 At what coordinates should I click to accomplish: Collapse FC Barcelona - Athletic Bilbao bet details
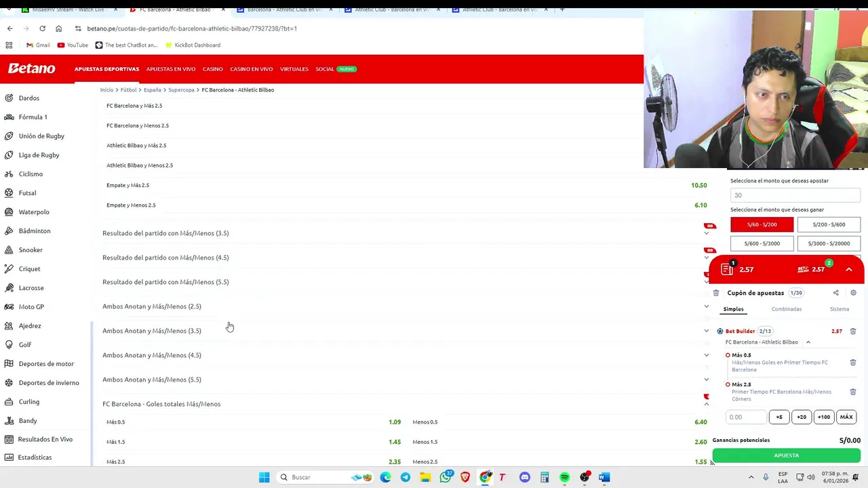(x=808, y=342)
